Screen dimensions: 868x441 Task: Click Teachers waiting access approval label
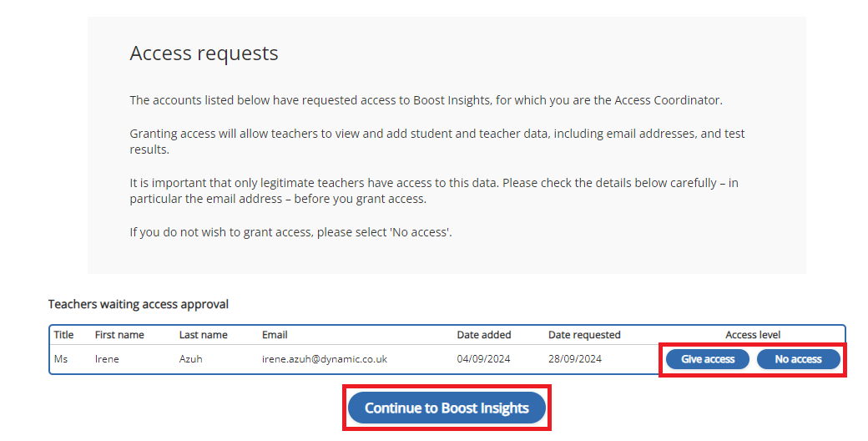(139, 304)
